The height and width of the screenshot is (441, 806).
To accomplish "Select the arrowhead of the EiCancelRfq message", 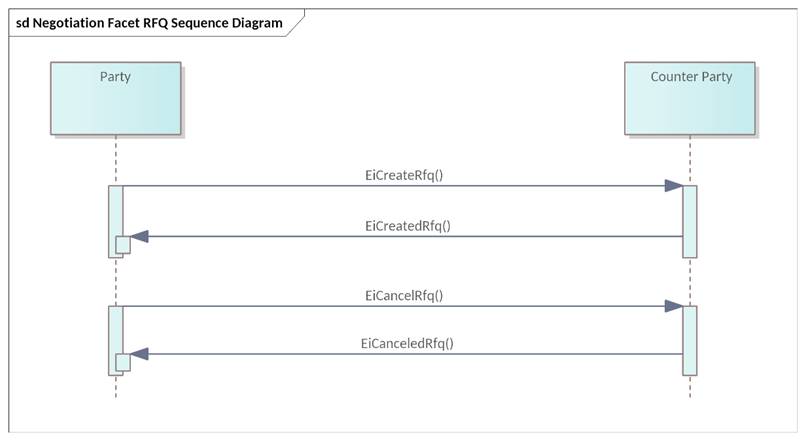I will (674, 307).
